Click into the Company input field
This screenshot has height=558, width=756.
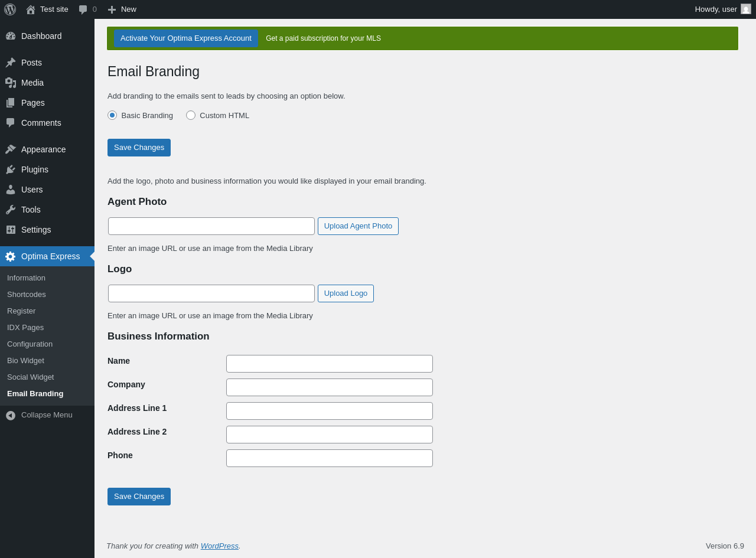click(330, 387)
